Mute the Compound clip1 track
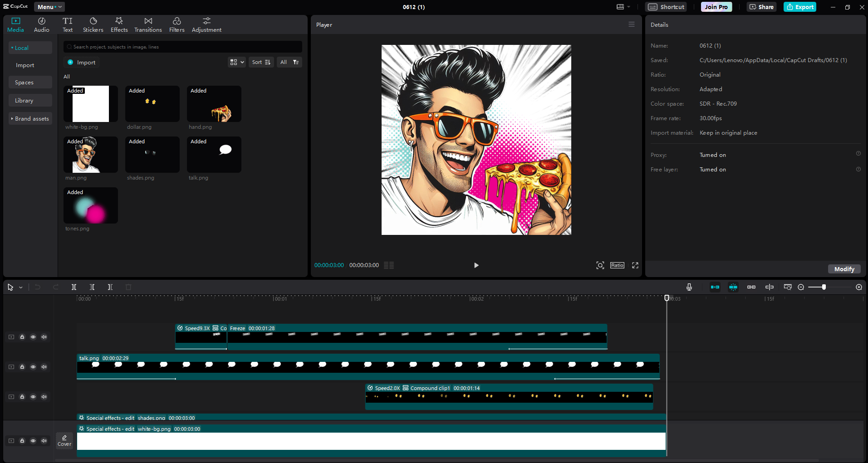Screen dimensions: 868x463 [44, 397]
